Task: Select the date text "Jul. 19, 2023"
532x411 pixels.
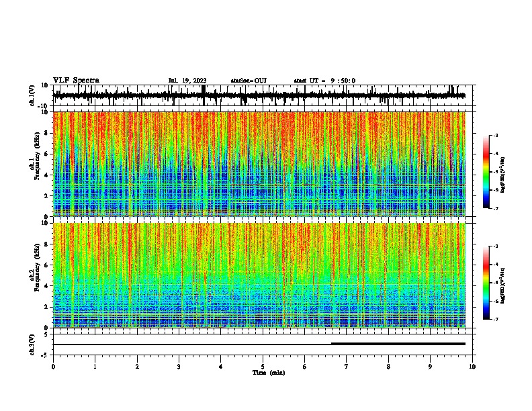Action: click(x=187, y=81)
